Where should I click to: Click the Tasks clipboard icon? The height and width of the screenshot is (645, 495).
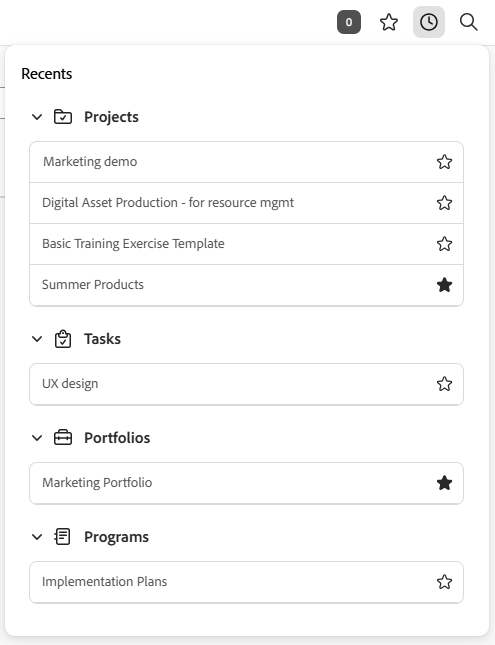[63, 339]
